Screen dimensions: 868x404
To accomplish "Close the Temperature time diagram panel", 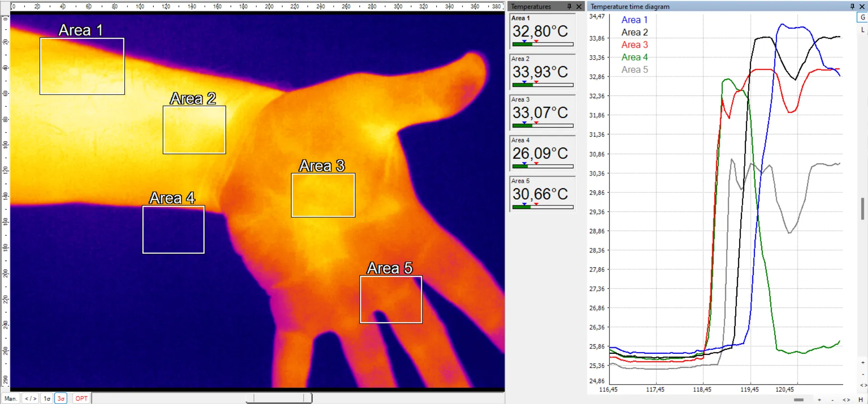I will [x=862, y=6].
